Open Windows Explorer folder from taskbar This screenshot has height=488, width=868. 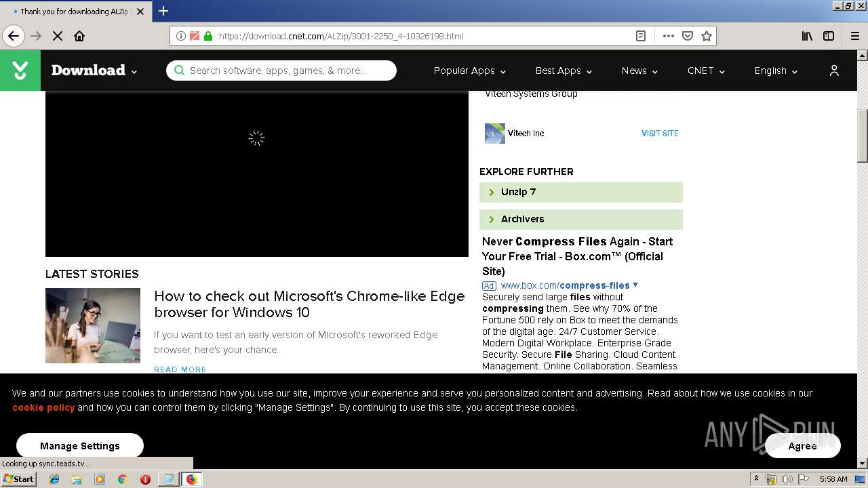(x=77, y=479)
